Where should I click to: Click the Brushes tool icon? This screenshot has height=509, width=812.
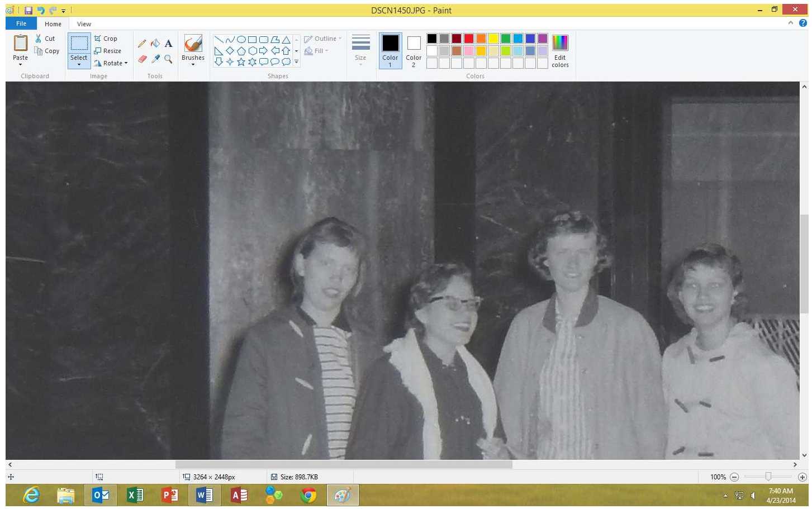click(x=193, y=44)
